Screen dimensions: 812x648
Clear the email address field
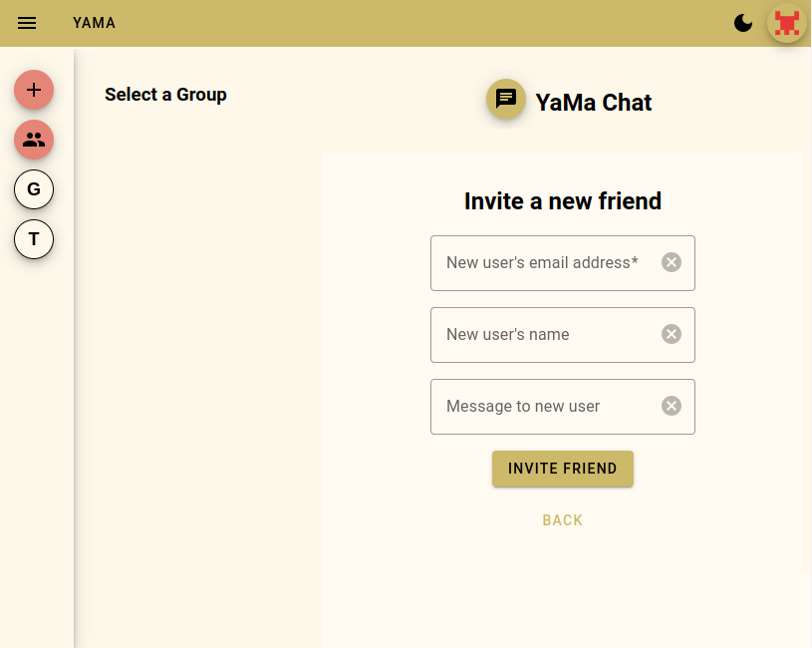[672, 262]
